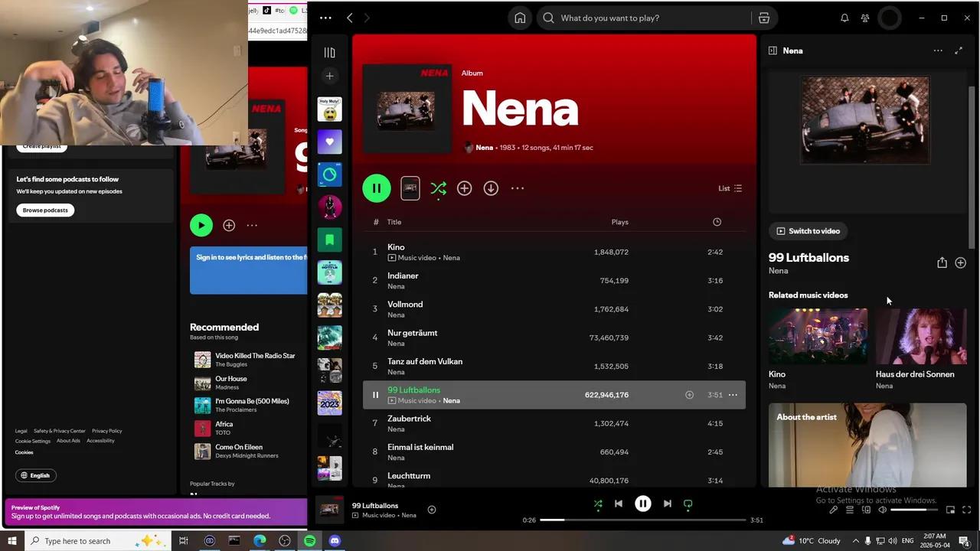Open the Windows Start menu
980x551 pixels.
pyautogui.click(x=11, y=541)
